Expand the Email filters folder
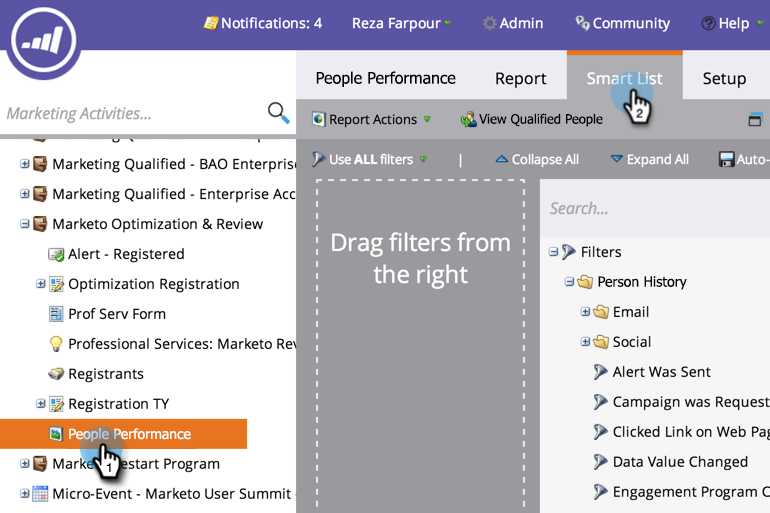Image resolution: width=770 pixels, height=513 pixels. tap(586, 312)
